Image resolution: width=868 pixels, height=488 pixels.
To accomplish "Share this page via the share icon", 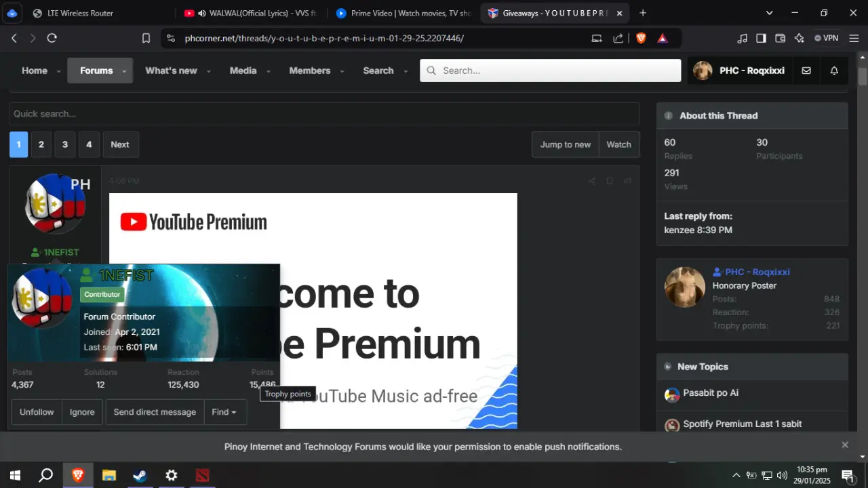I will point(618,39).
